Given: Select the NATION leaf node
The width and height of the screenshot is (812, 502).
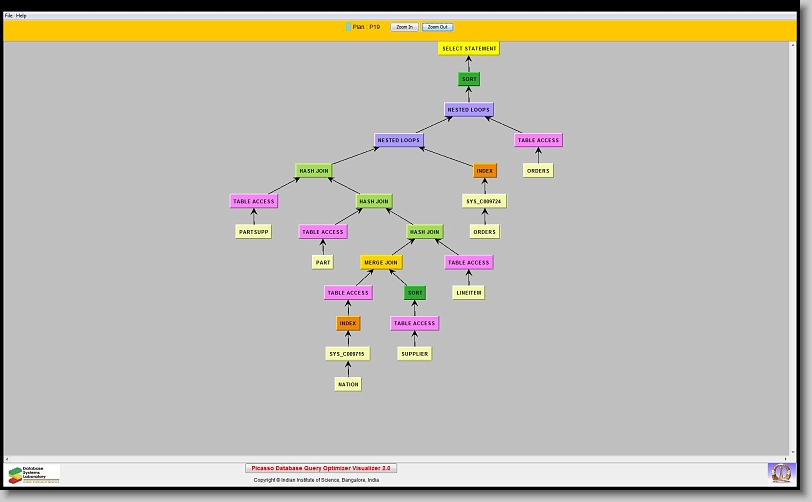Looking at the screenshot, I should [347, 384].
